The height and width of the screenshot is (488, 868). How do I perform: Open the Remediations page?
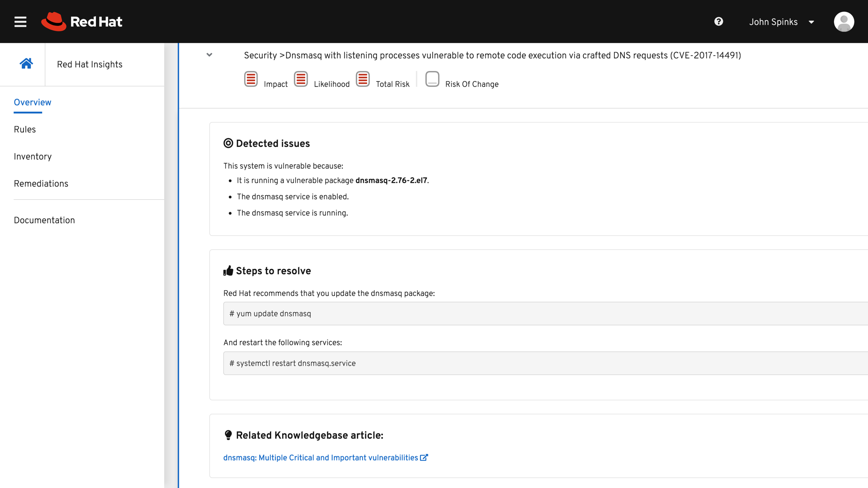(x=41, y=184)
